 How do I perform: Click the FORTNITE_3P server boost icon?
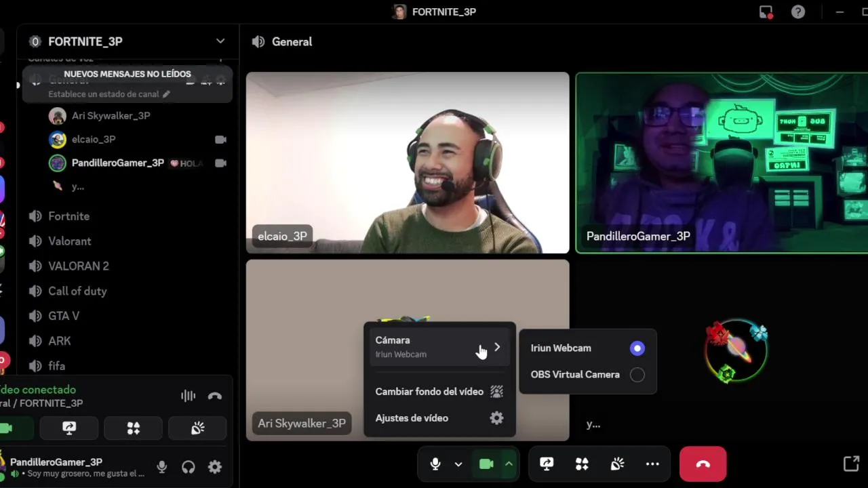tap(35, 42)
